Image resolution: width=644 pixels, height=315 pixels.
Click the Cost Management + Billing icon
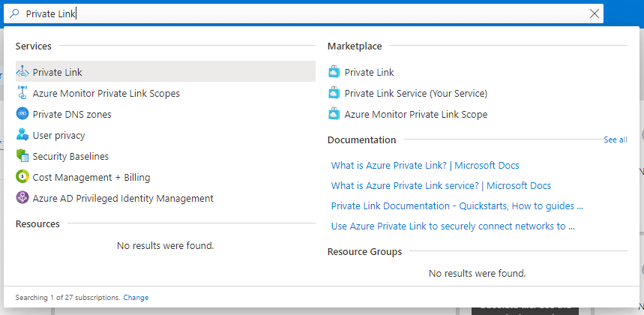point(22,177)
